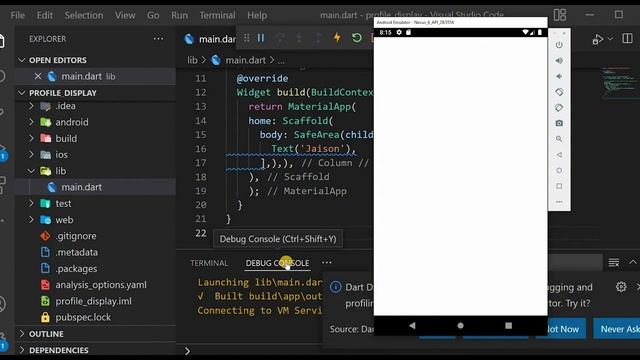Open the Run menu

(x=180, y=16)
